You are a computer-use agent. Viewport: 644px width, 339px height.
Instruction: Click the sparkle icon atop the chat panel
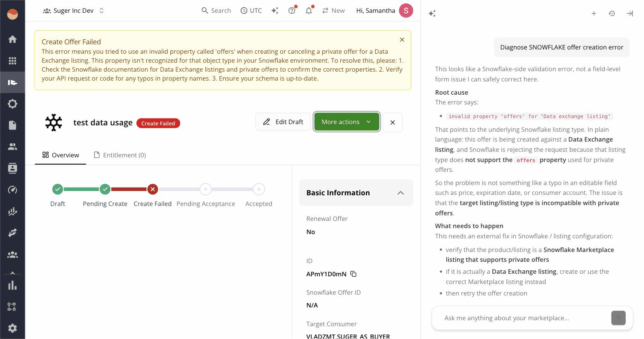[432, 14]
